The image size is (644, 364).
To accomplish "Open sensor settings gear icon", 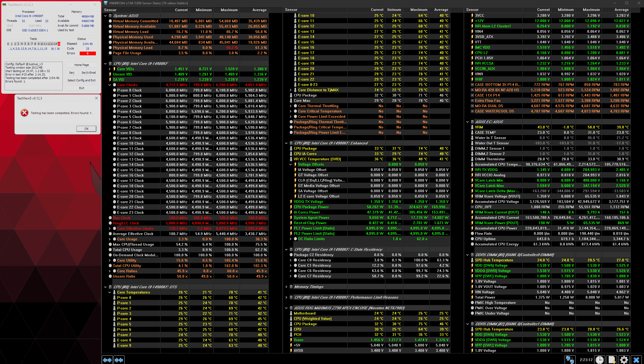I will coord(624,360).
